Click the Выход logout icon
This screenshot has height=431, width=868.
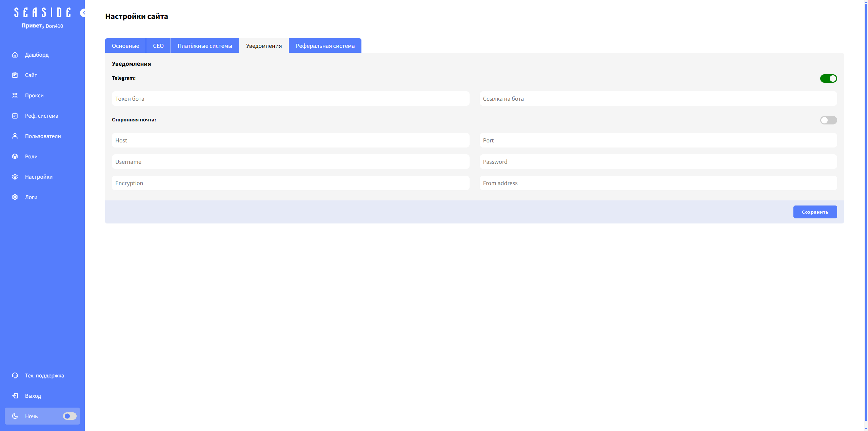tap(15, 396)
